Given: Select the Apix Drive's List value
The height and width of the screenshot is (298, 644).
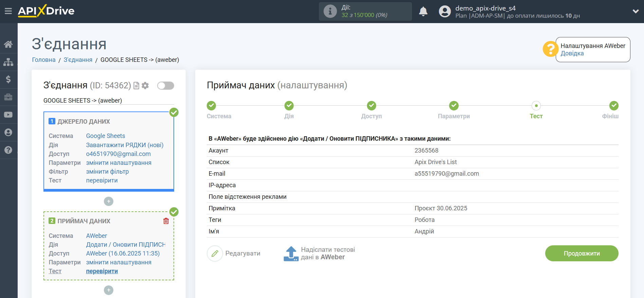Looking at the screenshot, I should pos(436,162).
